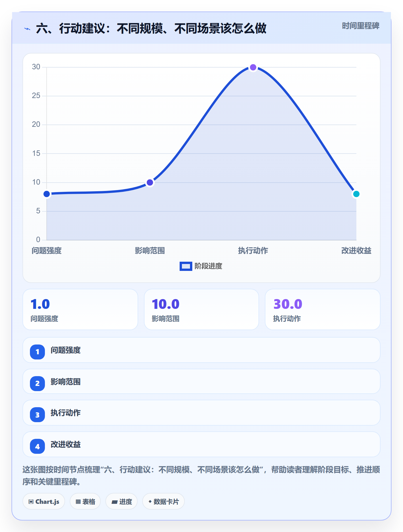Image resolution: width=403 pixels, height=532 pixels.
Task: Click step badge number 1
Action: tap(37, 352)
